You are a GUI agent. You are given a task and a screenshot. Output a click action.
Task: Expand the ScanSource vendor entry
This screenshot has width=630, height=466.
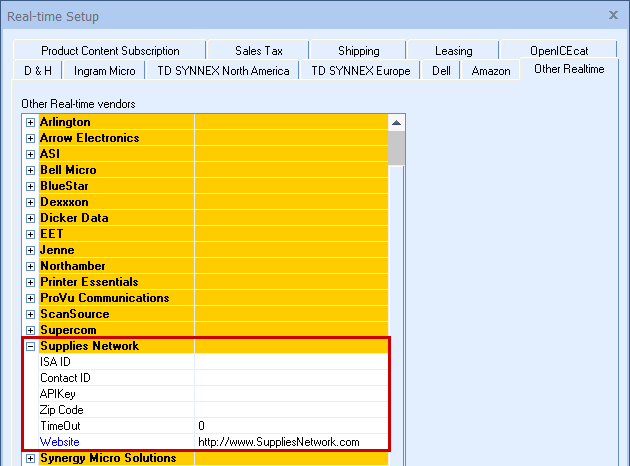(30, 314)
